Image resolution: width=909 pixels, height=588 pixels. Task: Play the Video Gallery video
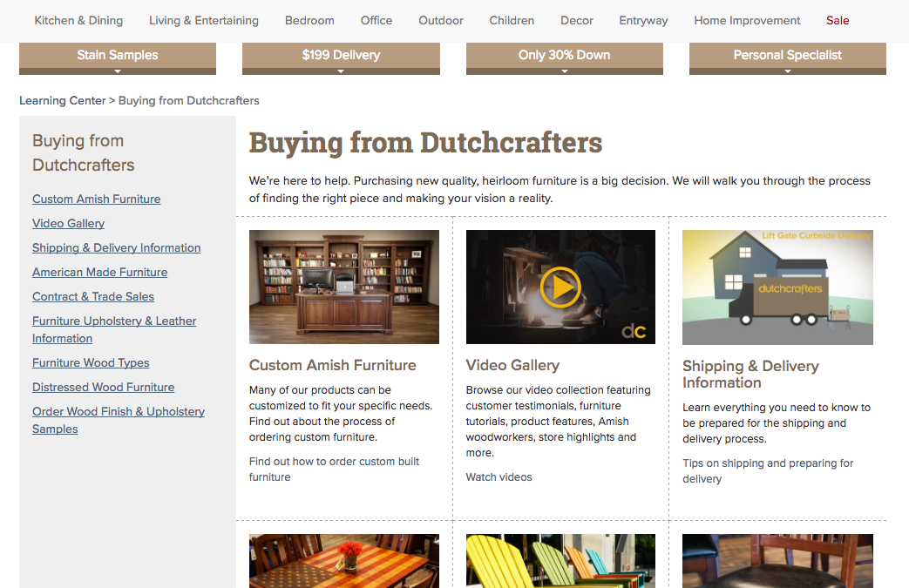click(x=560, y=287)
